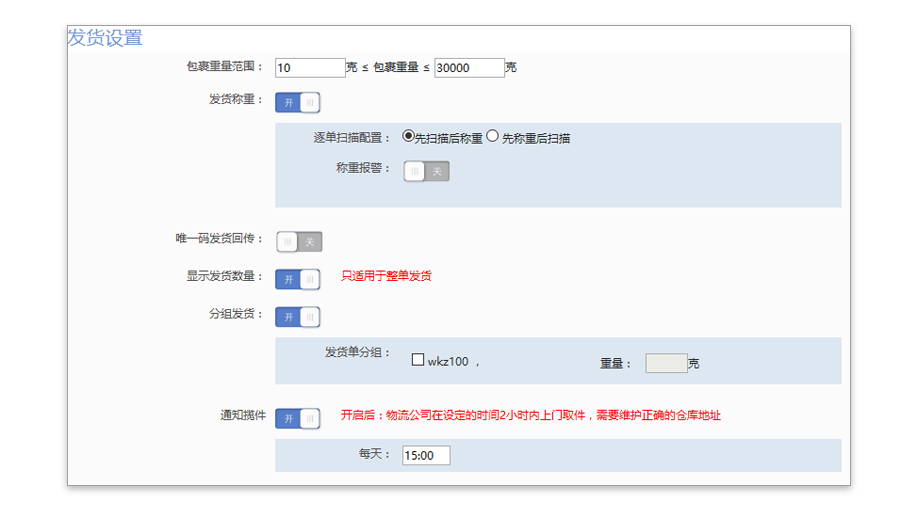Click the 发货设置 page heading
Viewport: 916px width, 509px height.
point(105,38)
